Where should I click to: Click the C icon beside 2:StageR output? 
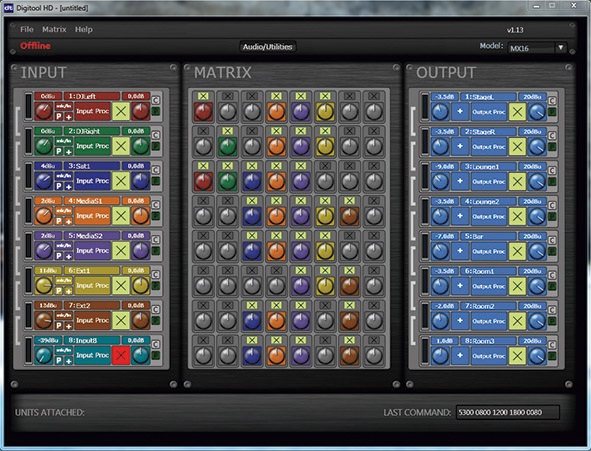[552, 136]
